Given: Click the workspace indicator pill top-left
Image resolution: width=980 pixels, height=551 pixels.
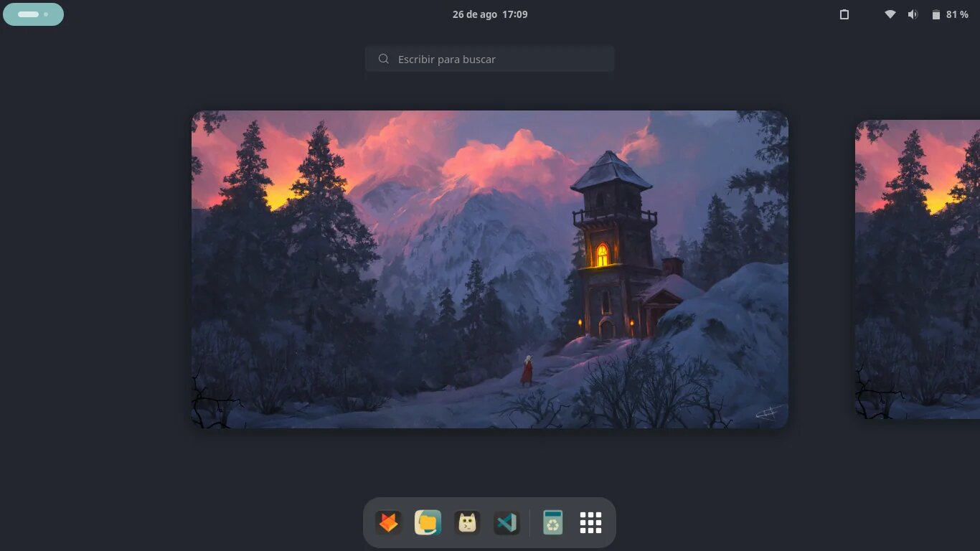Looking at the screenshot, I should point(33,14).
